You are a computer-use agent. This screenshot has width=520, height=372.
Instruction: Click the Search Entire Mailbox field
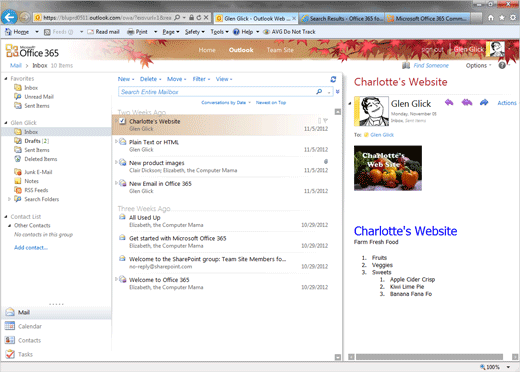(217, 92)
